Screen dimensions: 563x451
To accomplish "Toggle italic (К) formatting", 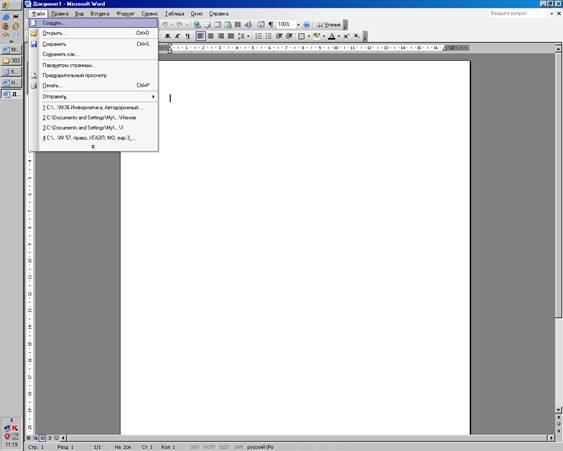I will click(x=177, y=36).
